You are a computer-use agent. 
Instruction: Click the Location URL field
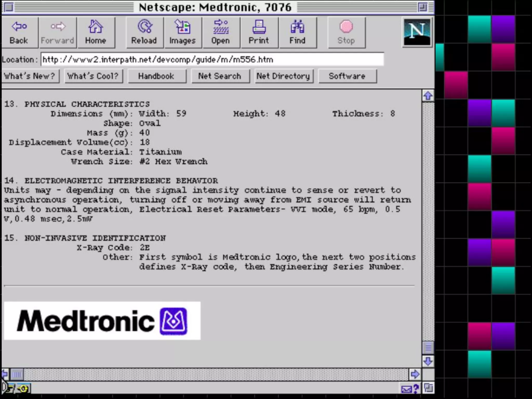click(212, 59)
